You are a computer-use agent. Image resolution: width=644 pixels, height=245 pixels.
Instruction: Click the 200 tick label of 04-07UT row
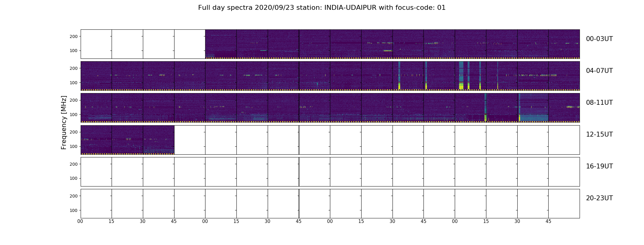[x=74, y=68]
